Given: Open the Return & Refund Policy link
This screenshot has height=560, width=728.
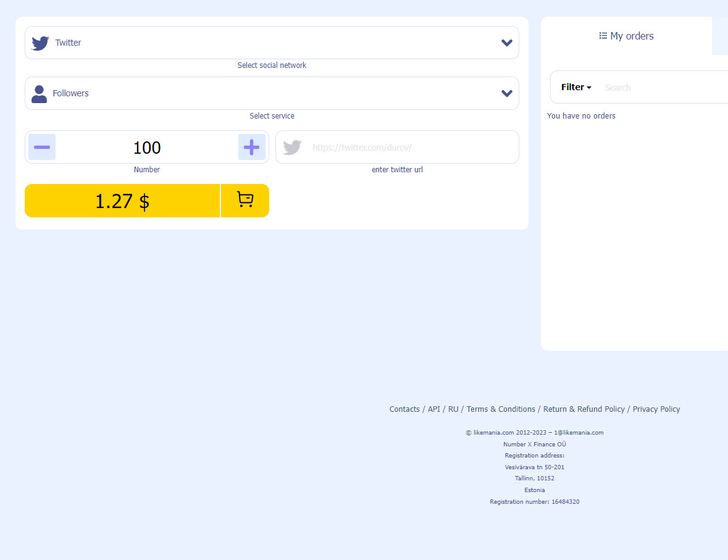Looking at the screenshot, I should pyautogui.click(x=584, y=409).
